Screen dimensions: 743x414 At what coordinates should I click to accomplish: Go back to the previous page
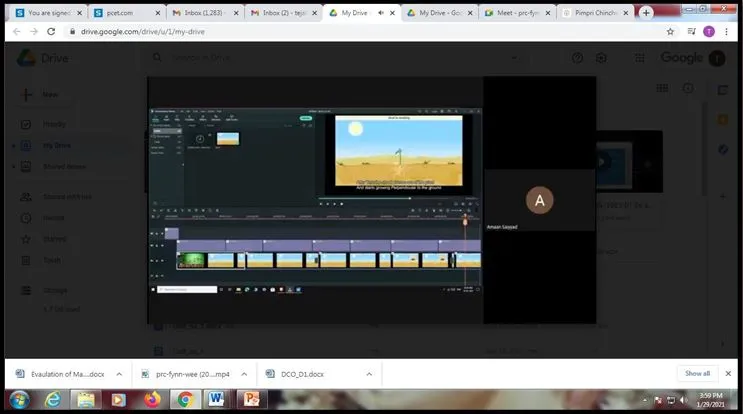[17, 32]
